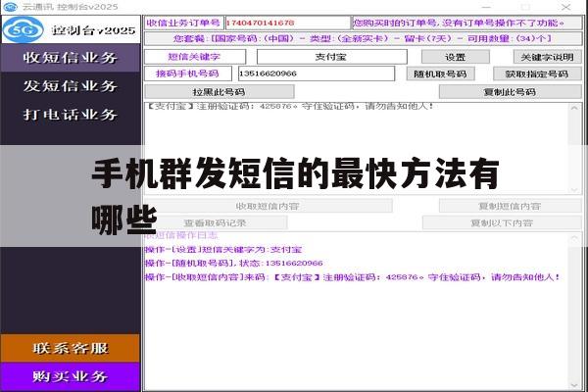Minimize the 云通讯 控制台 window

(x=486, y=7)
